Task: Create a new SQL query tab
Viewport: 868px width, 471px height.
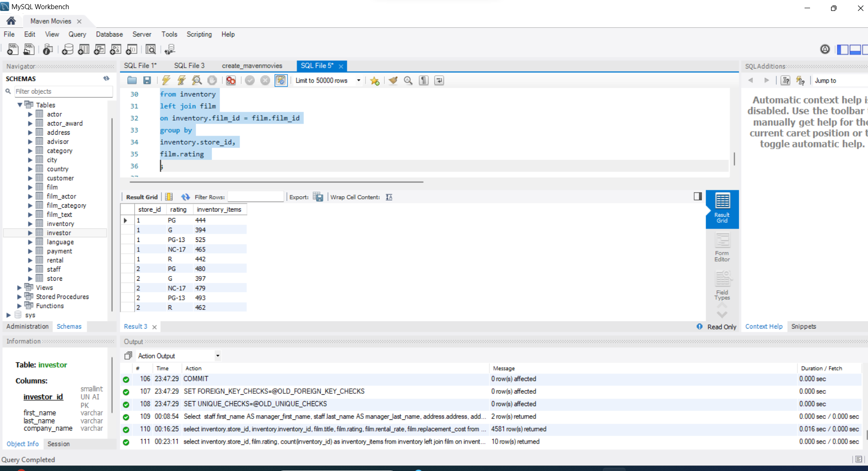Action: tap(12, 49)
